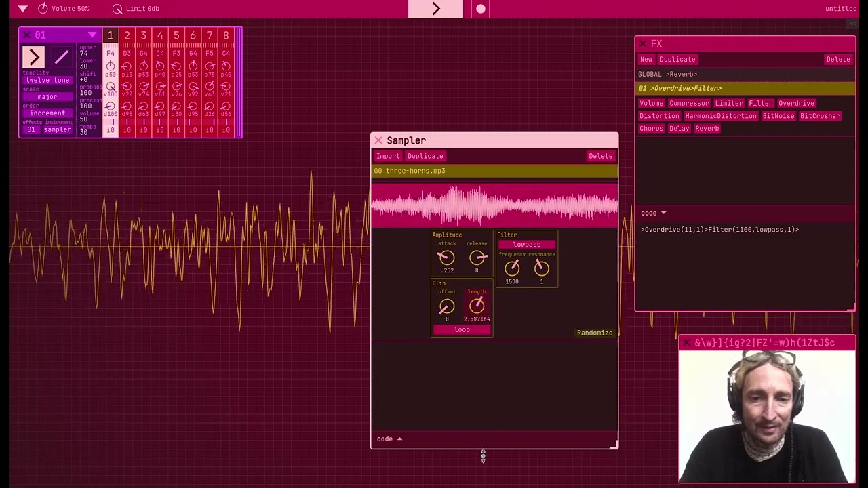Click the step 2 probability knob p15

coord(127,67)
